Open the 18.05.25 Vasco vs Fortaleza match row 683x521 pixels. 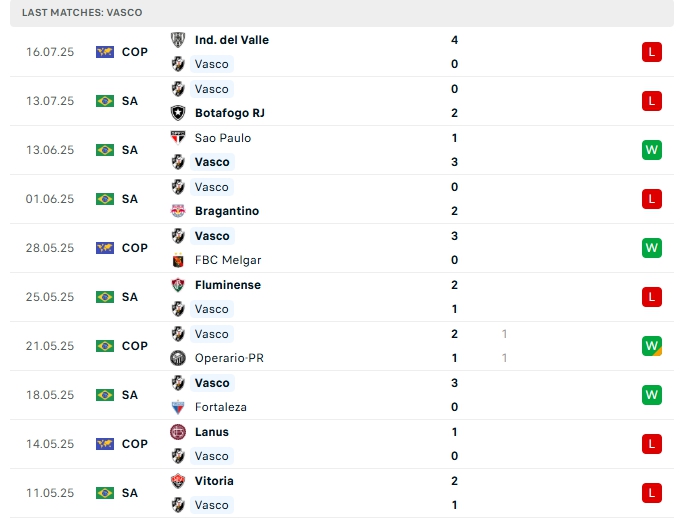[340, 395]
